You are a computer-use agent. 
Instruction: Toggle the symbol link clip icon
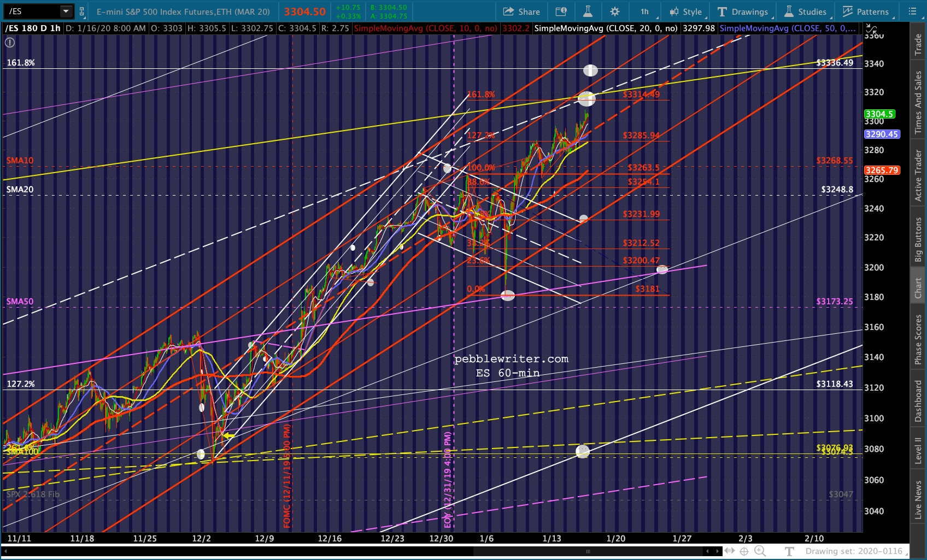click(81, 11)
